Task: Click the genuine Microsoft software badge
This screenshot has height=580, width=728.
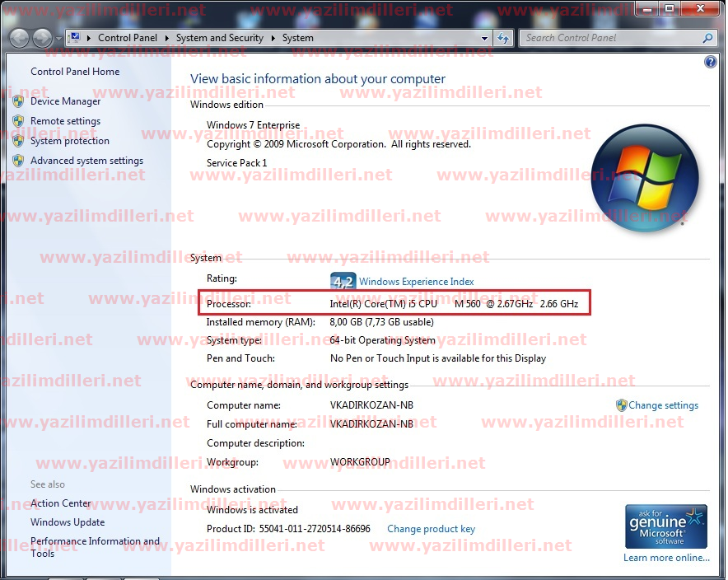Action: (666, 526)
